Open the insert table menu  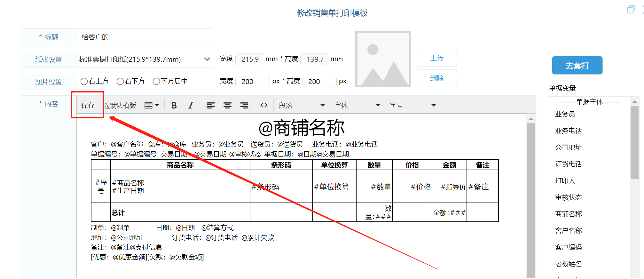pyautogui.click(x=152, y=105)
